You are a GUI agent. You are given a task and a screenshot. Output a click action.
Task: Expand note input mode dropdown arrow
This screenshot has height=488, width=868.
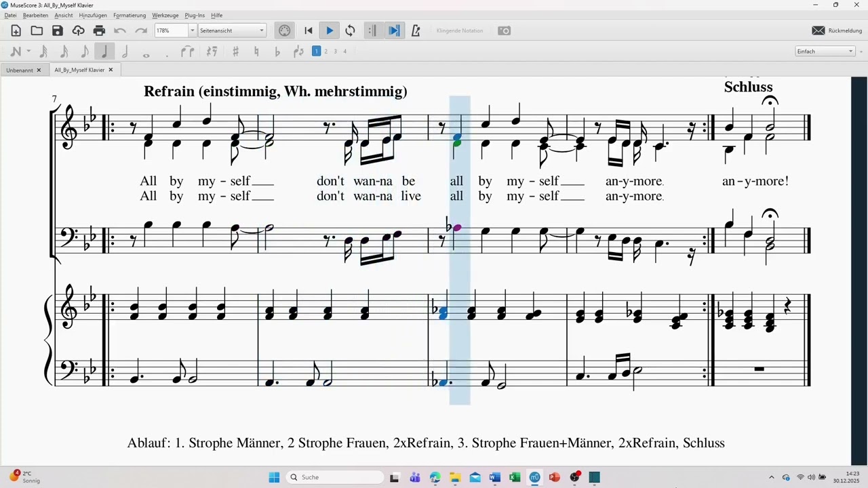[x=28, y=52]
